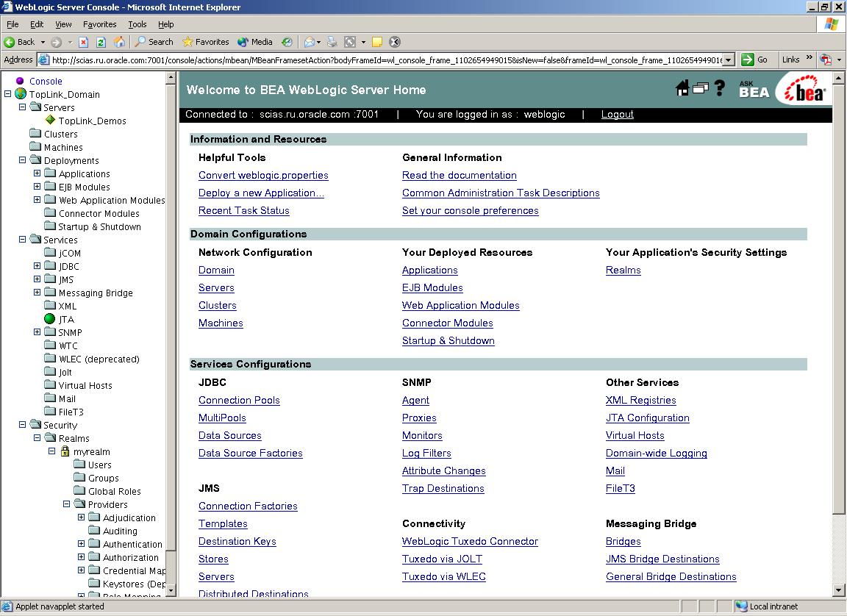Image resolution: width=847 pixels, height=616 pixels.
Task: Expand the Messaging Bridge tree node
Action: click(37, 292)
